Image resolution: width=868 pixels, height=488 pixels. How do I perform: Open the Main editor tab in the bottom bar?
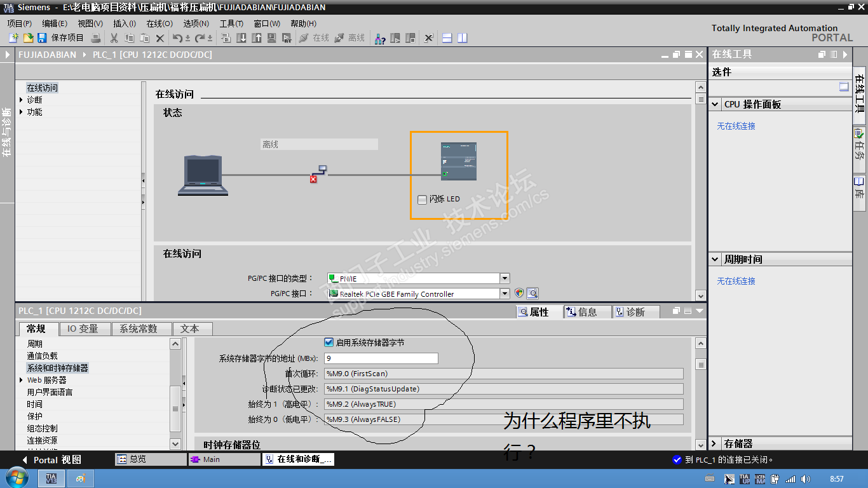click(x=224, y=459)
